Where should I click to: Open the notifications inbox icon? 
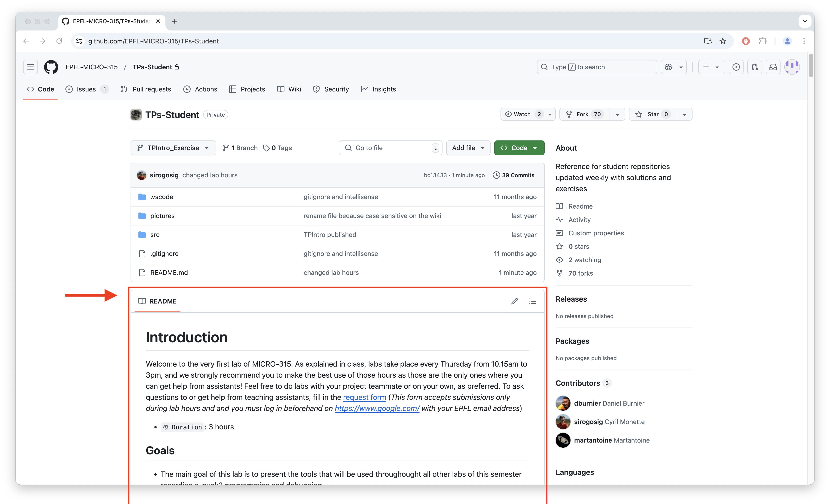click(x=773, y=67)
